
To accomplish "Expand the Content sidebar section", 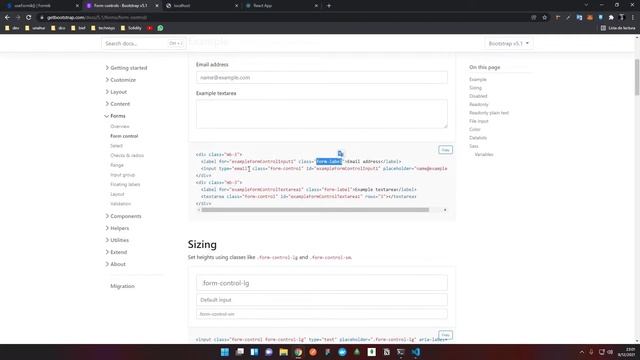I will tap(118, 104).
